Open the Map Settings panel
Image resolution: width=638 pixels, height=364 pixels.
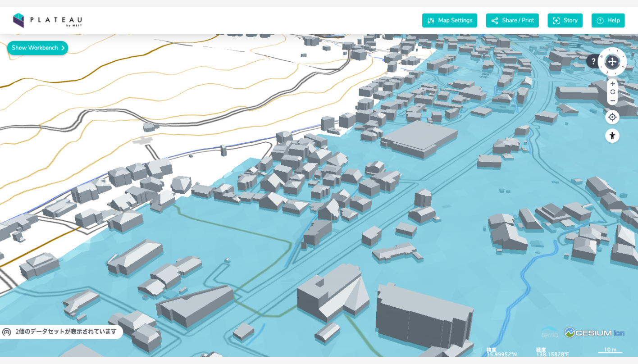[449, 20]
